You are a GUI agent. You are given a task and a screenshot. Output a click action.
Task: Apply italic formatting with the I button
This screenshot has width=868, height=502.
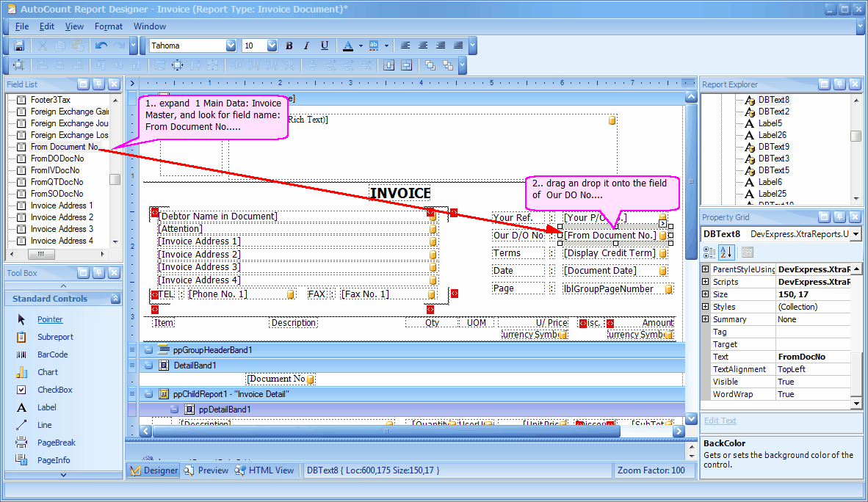click(307, 46)
